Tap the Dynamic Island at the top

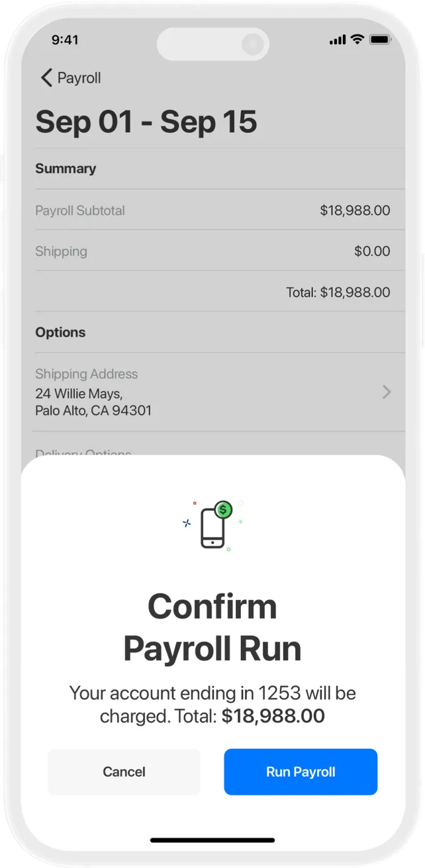click(x=213, y=44)
